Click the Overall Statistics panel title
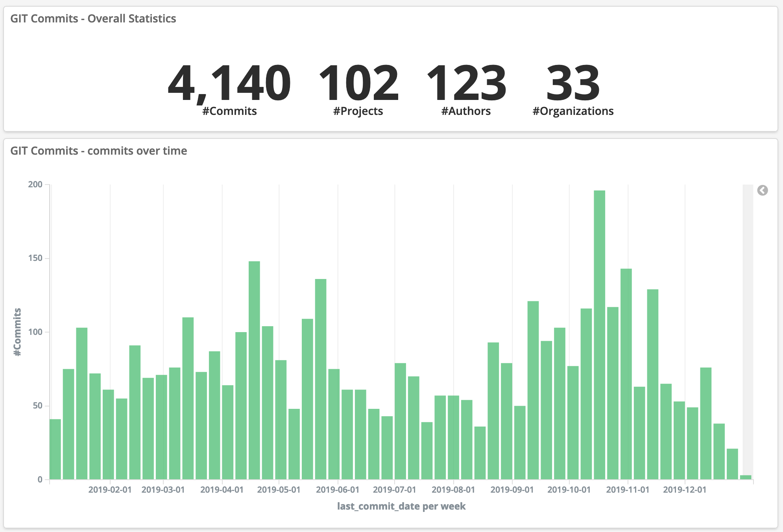The image size is (783, 532). pos(93,18)
